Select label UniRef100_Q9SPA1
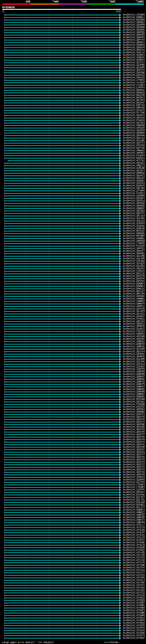 (x=134, y=30)
